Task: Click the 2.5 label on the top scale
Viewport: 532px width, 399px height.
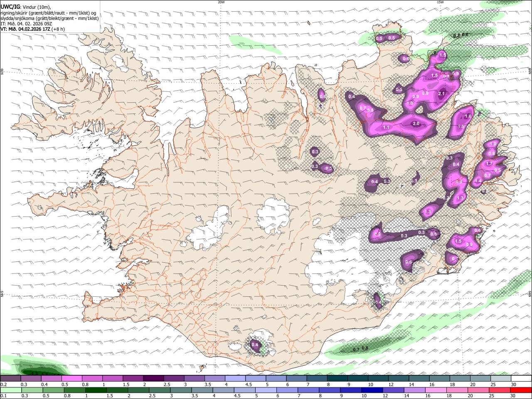Action: tap(167, 384)
